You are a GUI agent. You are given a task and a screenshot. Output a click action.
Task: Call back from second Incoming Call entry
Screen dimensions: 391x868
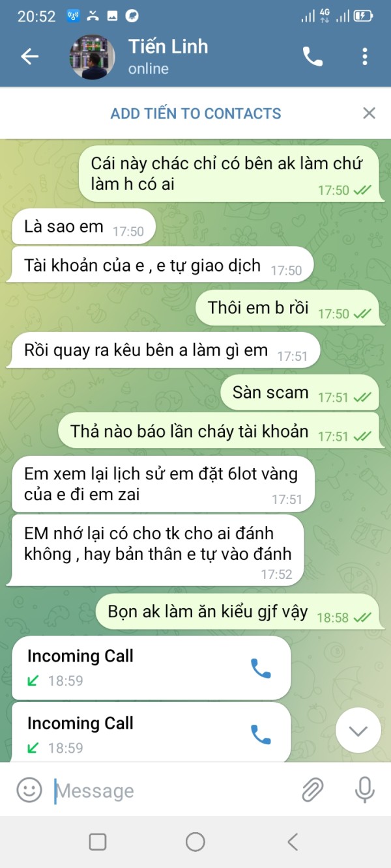261,735
